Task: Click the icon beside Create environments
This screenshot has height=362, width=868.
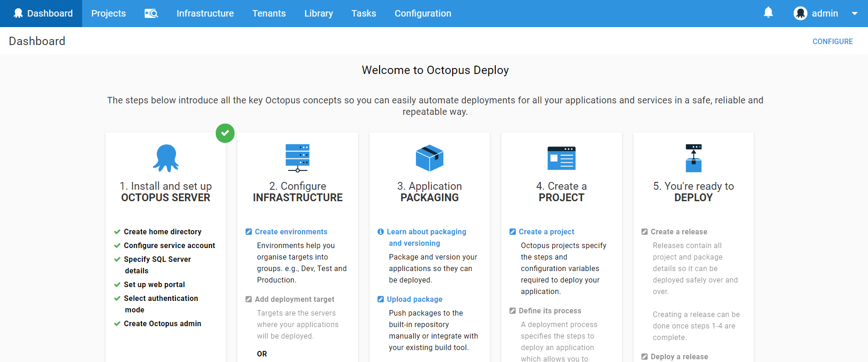Action: pyautogui.click(x=249, y=232)
